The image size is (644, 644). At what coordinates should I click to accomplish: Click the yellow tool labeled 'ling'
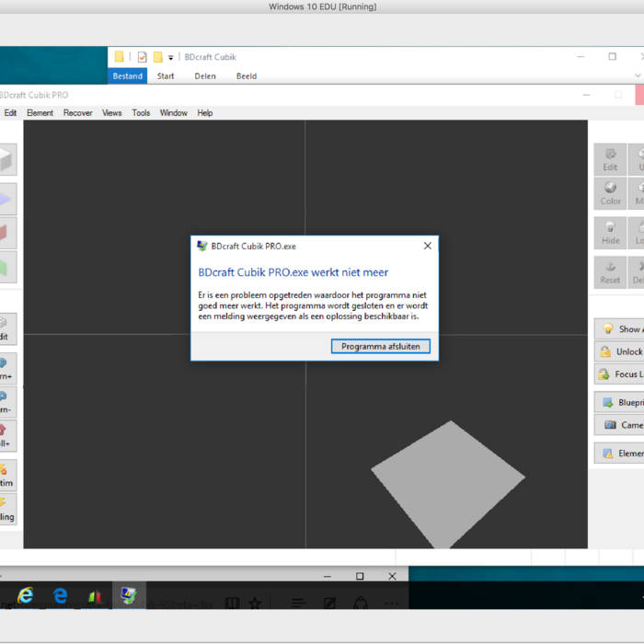point(7,510)
